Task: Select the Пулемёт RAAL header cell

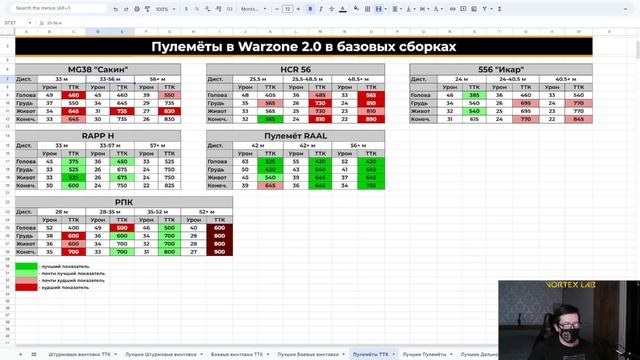Action: pyautogui.click(x=296, y=136)
